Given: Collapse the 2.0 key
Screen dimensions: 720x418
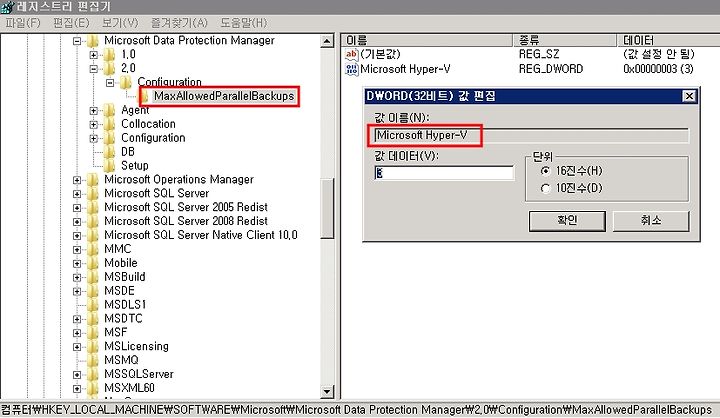Looking at the screenshot, I should [x=94, y=69].
